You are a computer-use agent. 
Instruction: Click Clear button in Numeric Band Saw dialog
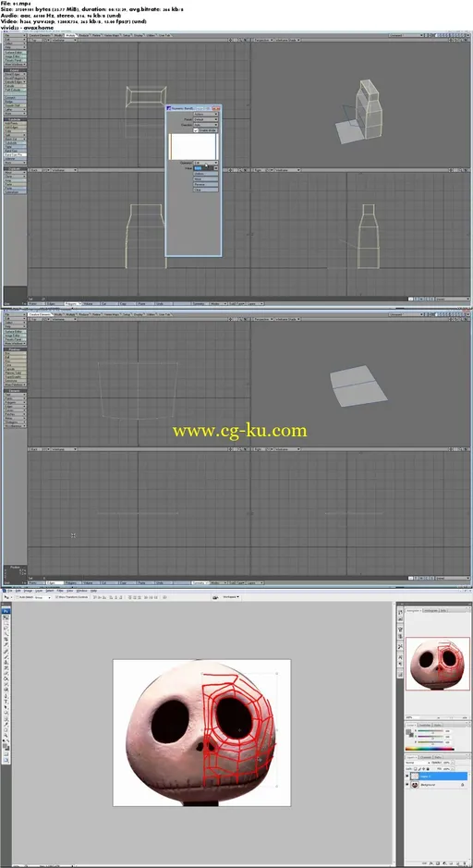(206, 189)
